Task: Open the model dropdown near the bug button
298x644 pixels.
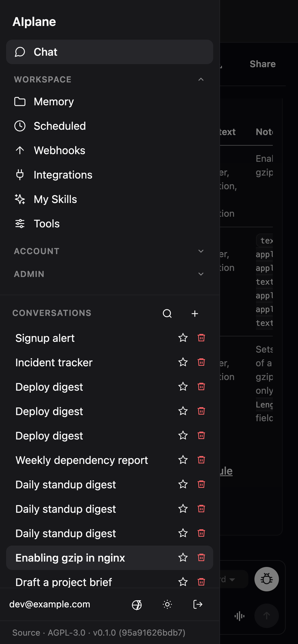Action: tap(234, 580)
